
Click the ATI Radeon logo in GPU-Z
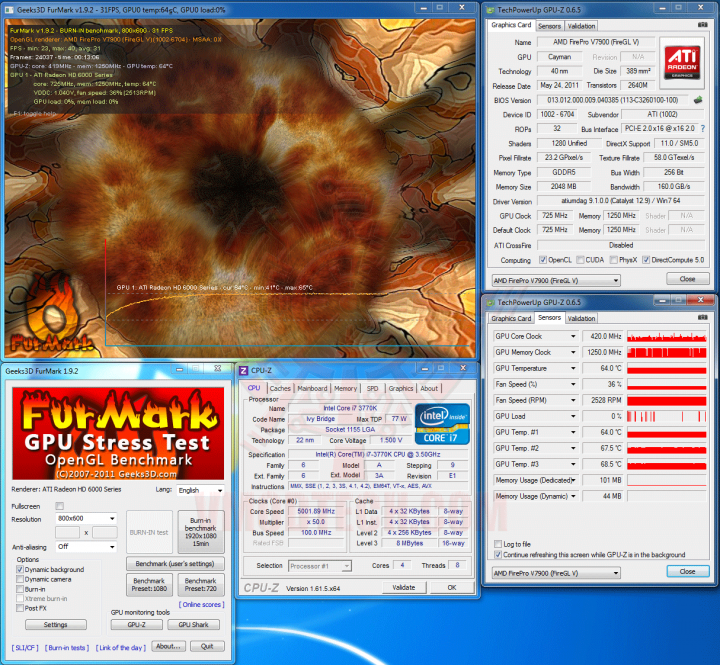pos(682,62)
